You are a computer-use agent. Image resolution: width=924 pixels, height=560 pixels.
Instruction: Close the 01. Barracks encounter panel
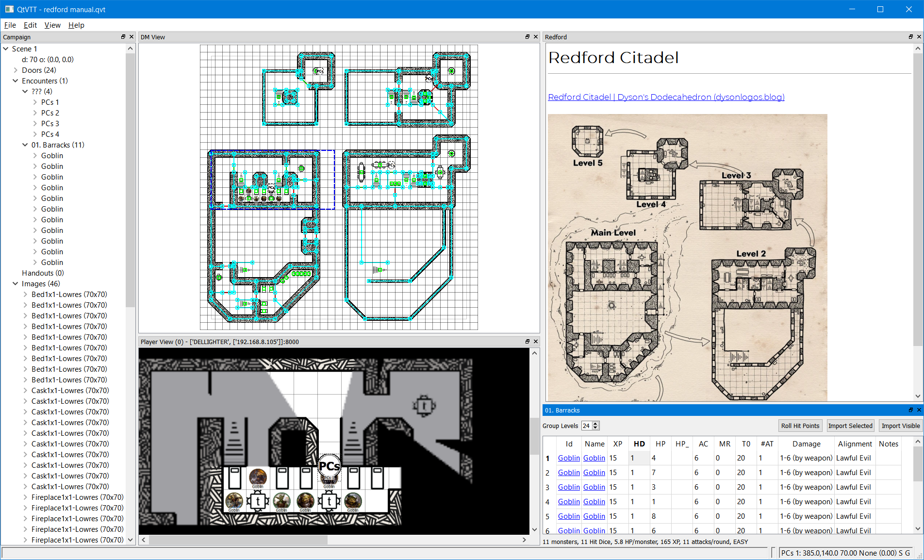point(919,410)
